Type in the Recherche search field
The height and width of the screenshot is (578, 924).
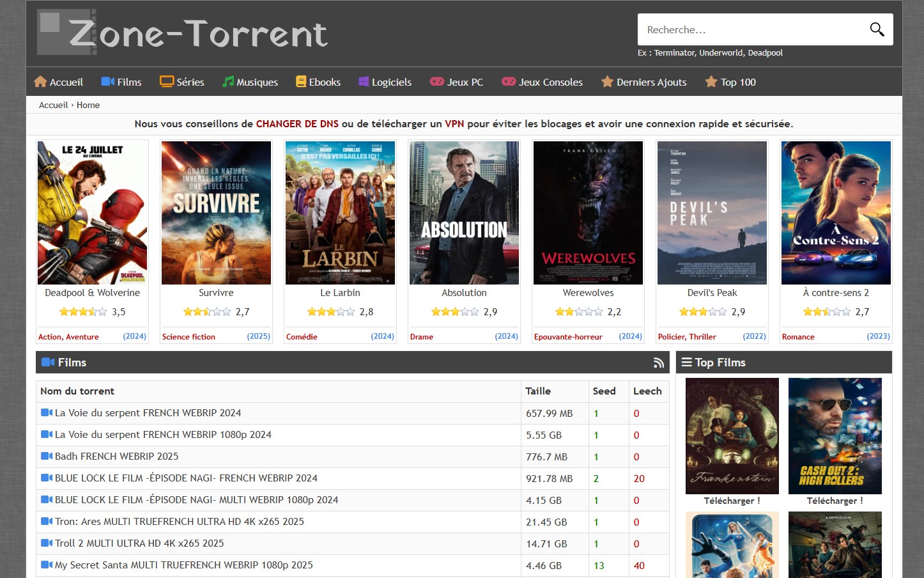tap(751, 29)
